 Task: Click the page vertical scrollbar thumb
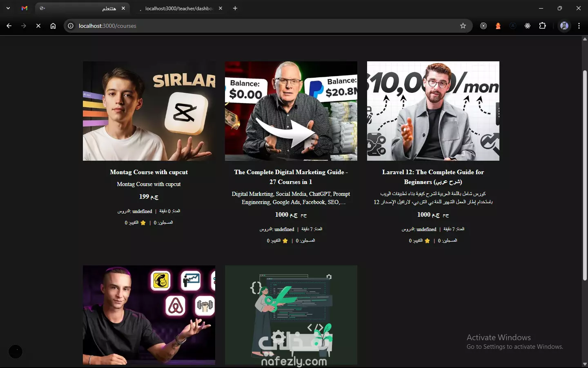coord(585,176)
